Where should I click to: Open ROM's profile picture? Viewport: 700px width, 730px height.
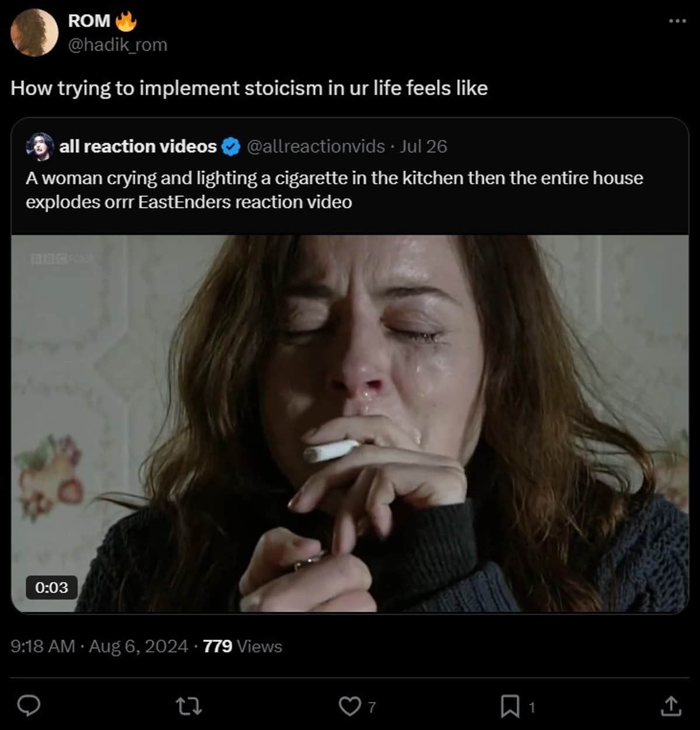pos(32,32)
